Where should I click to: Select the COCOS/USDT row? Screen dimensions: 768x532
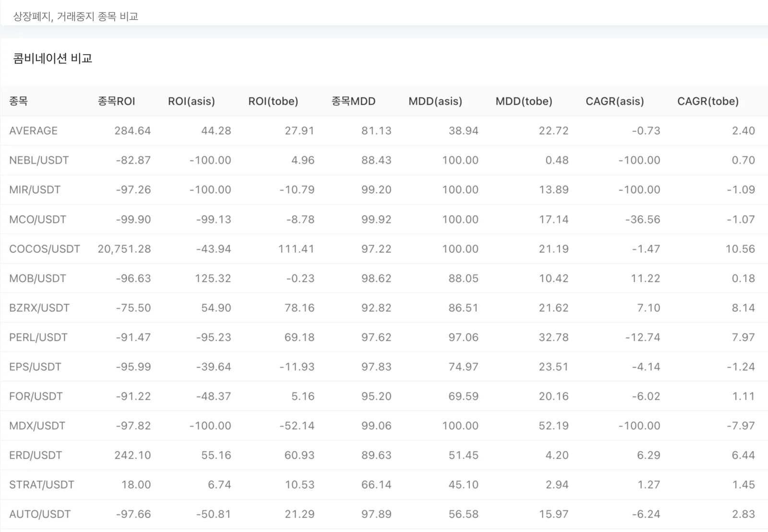point(384,248)
